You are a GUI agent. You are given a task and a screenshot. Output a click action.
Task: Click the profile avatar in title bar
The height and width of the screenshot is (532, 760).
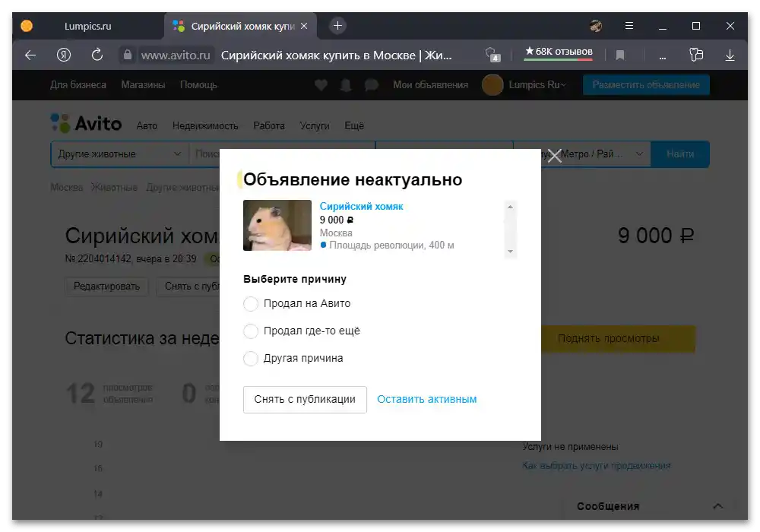pos(596,26)
